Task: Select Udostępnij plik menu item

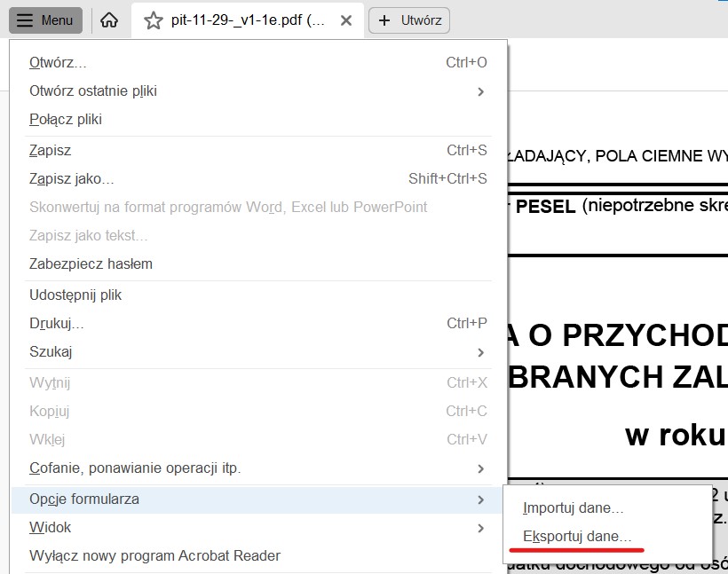Action: 75,295
